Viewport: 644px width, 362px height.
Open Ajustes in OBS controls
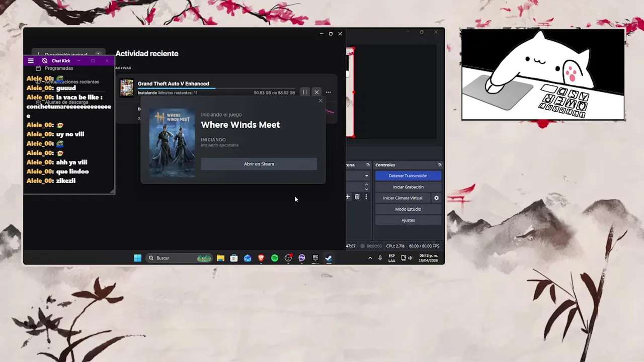click(x=408, y=220)
